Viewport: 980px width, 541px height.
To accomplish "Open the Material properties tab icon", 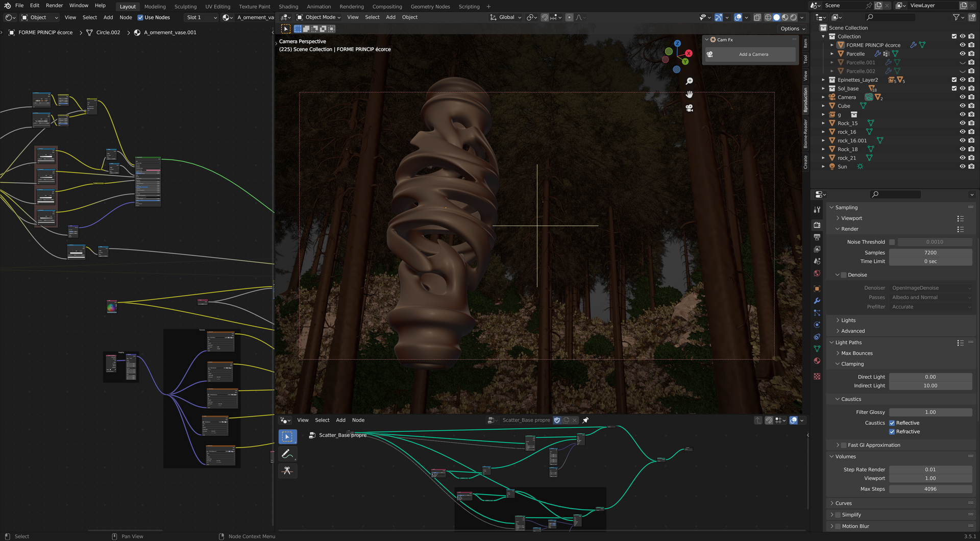I will [x=817, y=361].
